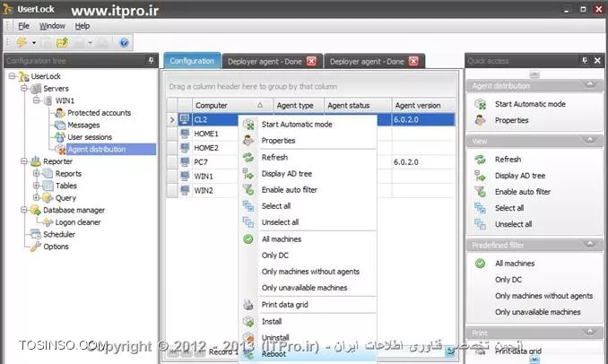Select Protected accounts in the tree
608x364 pixels.
[99, 113]
